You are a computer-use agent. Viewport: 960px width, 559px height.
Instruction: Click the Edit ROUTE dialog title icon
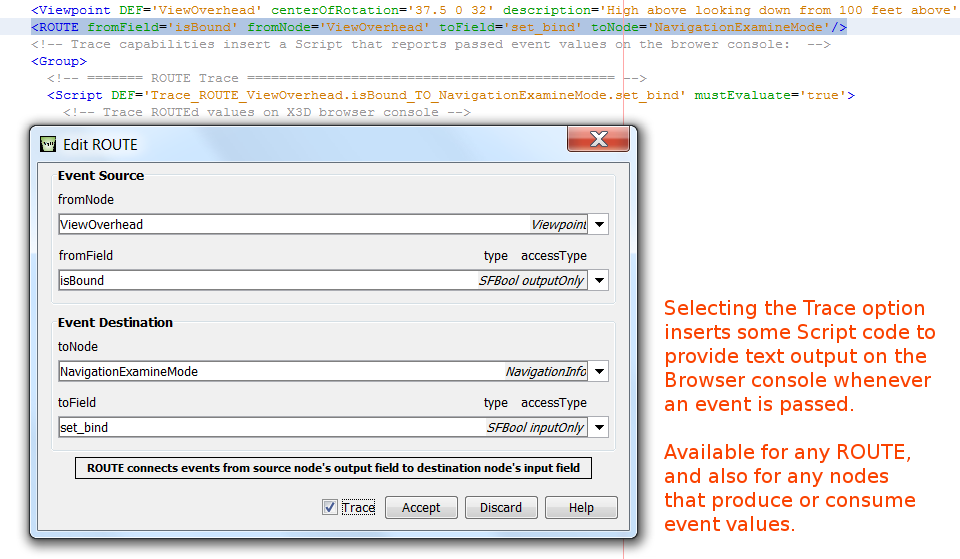click(47, 144)
